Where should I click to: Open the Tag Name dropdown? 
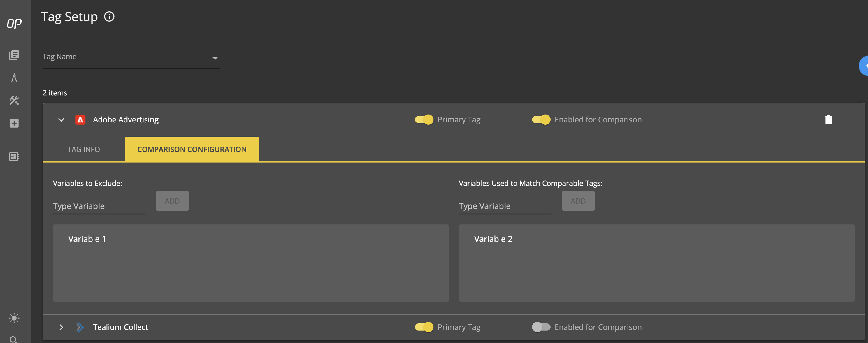click(131, 58)
